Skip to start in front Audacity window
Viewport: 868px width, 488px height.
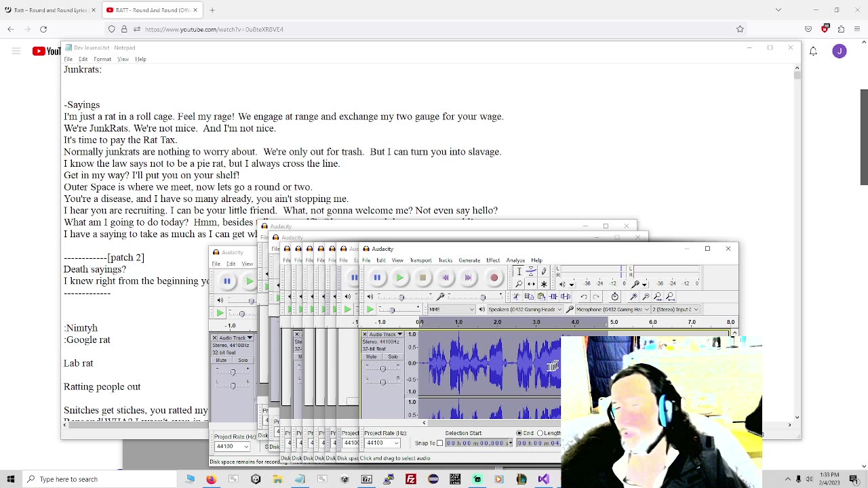click(x=446, y=277)
